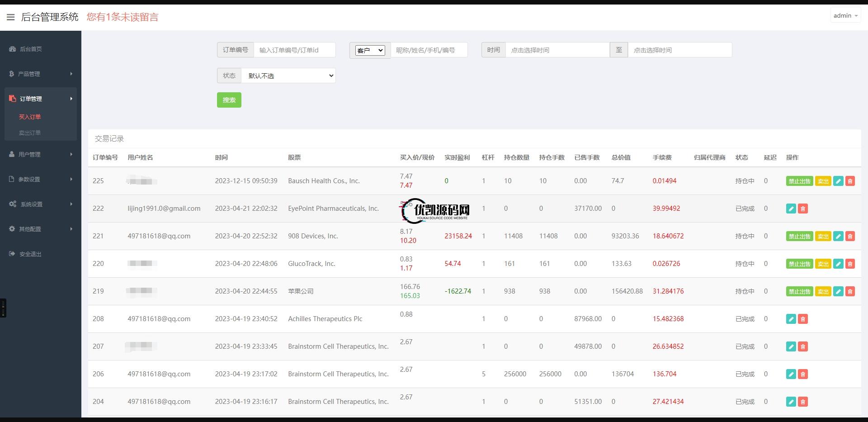This screenshot has height=422, width=868.
Task: Click trash icon for order 207
Action: tap(802, 346)
